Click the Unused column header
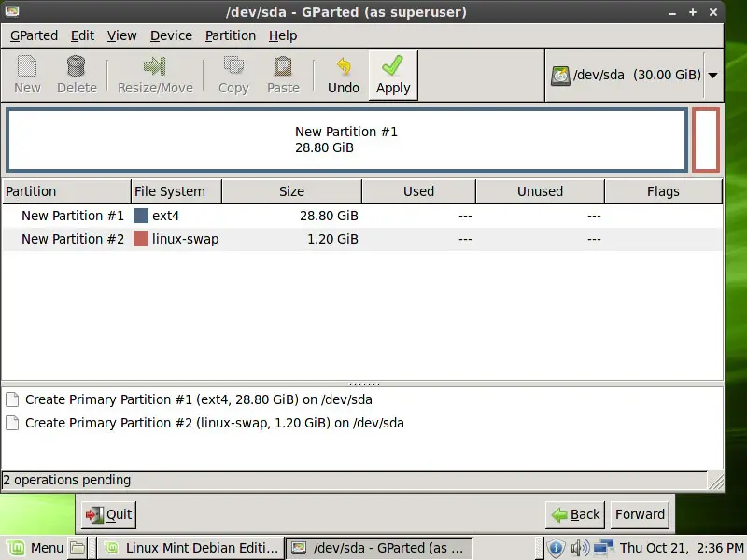This screenshot has height=560, width=747. click(x=540, y=191)
